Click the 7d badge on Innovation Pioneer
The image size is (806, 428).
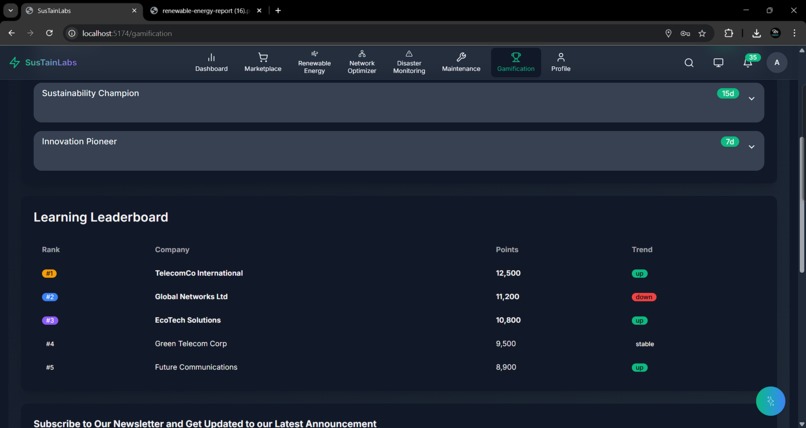(730, 142)
